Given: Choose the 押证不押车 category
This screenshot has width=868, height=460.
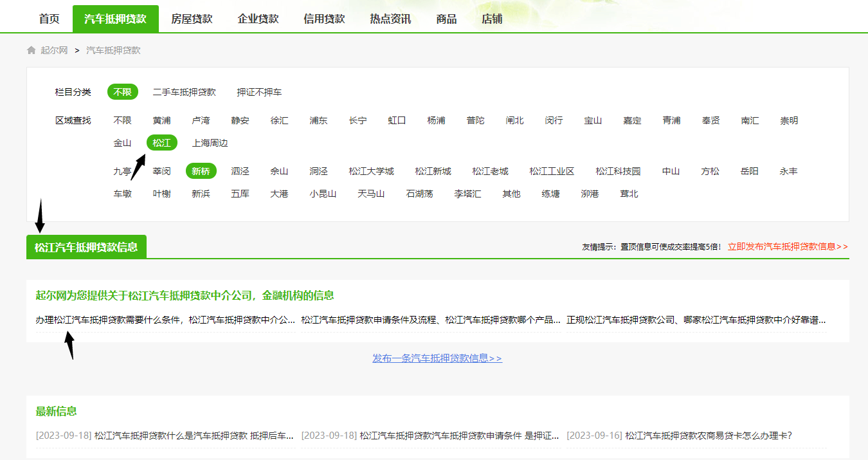Looking at the screenshot, I should pos(259,92).
